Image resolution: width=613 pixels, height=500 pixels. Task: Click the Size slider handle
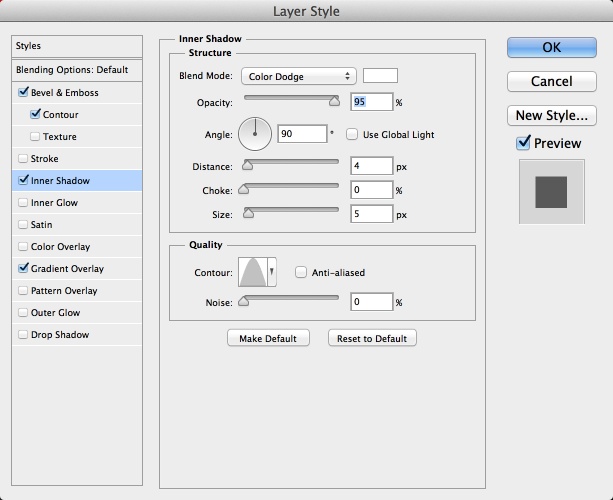pos(248,213)
